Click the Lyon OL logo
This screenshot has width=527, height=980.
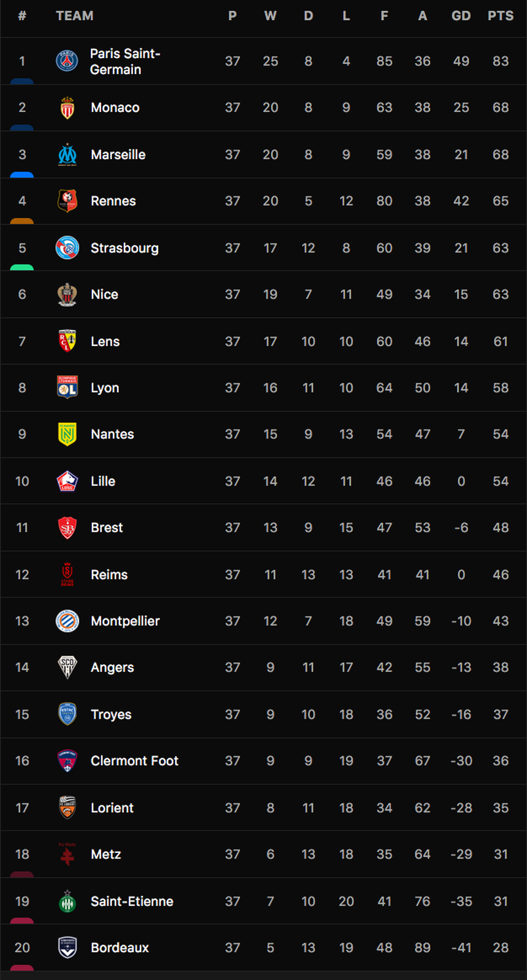(67, 387)
